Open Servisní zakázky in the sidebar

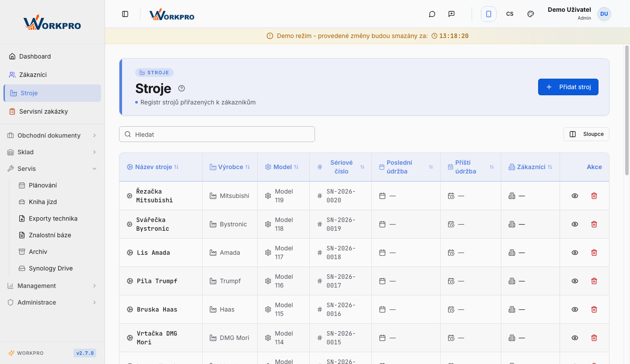click(x=52, y=111)
